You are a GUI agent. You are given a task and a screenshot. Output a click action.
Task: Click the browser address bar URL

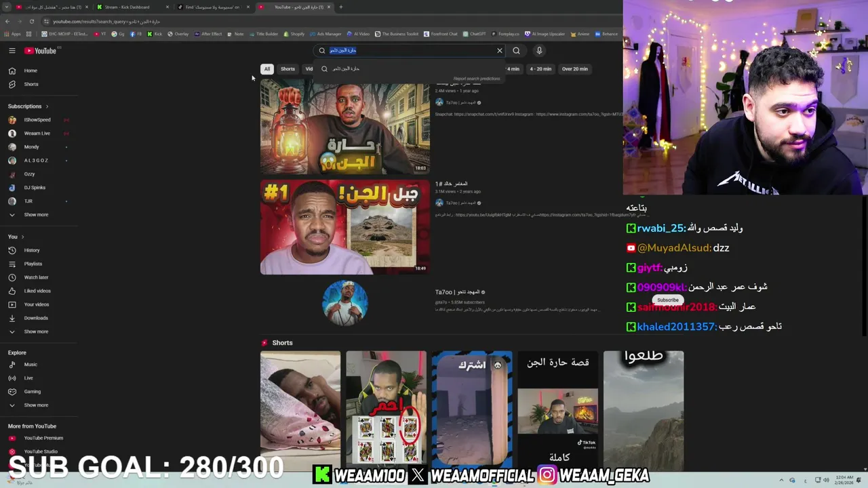106,21
